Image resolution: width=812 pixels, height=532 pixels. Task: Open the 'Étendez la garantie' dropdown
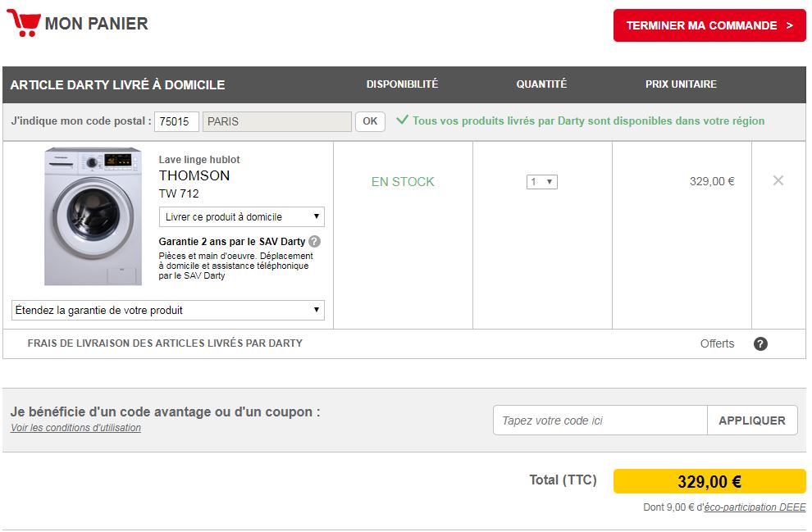[168, 311]
